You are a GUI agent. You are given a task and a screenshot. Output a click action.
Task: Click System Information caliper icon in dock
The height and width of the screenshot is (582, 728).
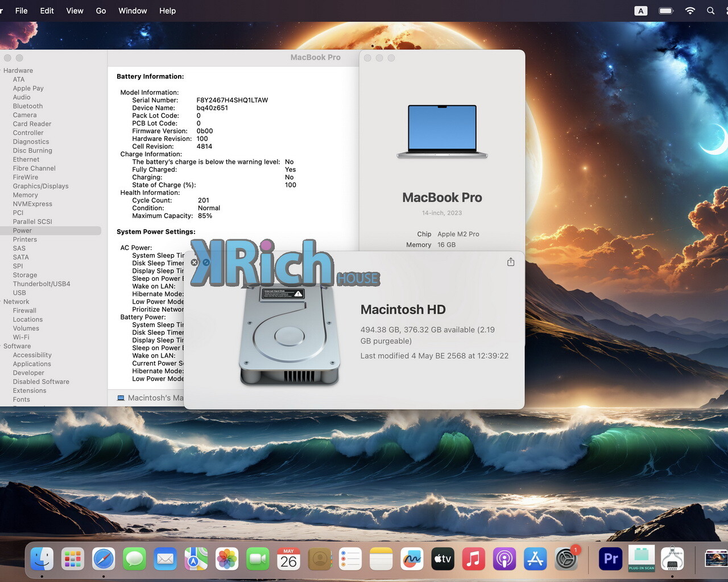672,559
